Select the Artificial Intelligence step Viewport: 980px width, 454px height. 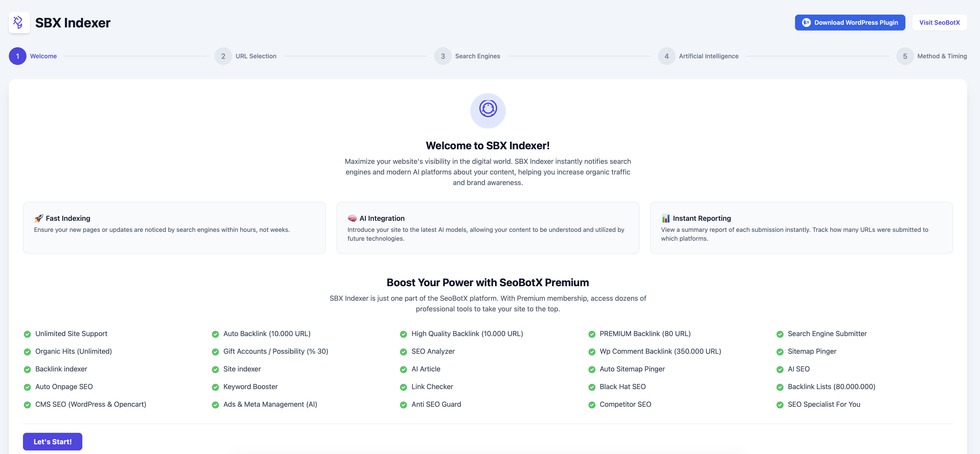click(x=667, y=56)
